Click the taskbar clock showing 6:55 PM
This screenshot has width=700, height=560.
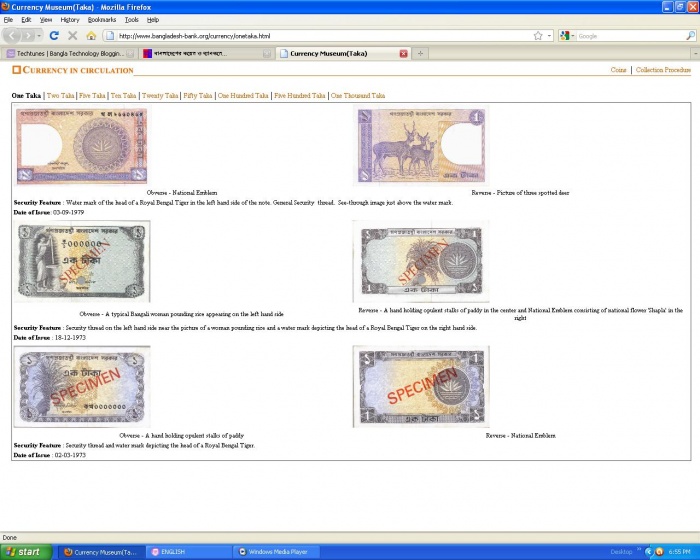(679, 552)
